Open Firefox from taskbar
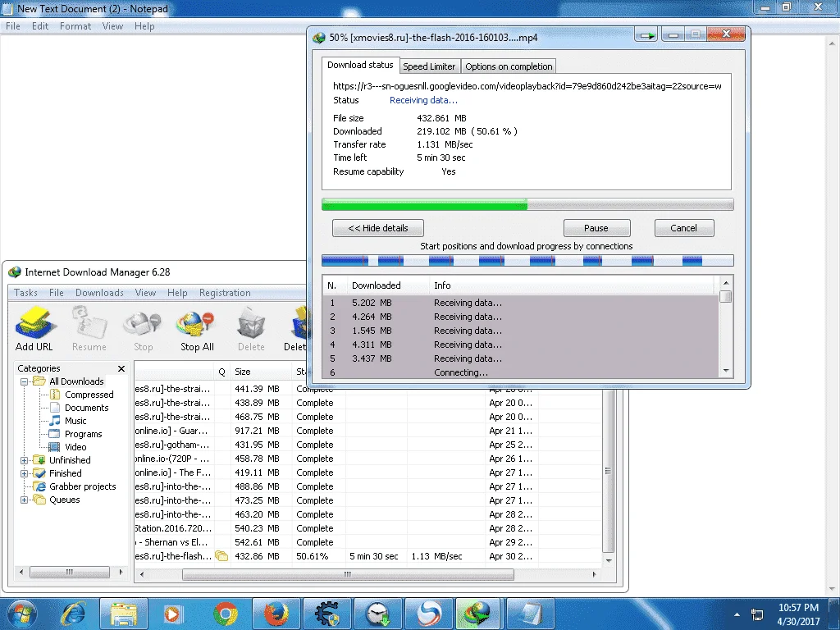The width and height of the screenshot is (840, 630). pos(276,614)
